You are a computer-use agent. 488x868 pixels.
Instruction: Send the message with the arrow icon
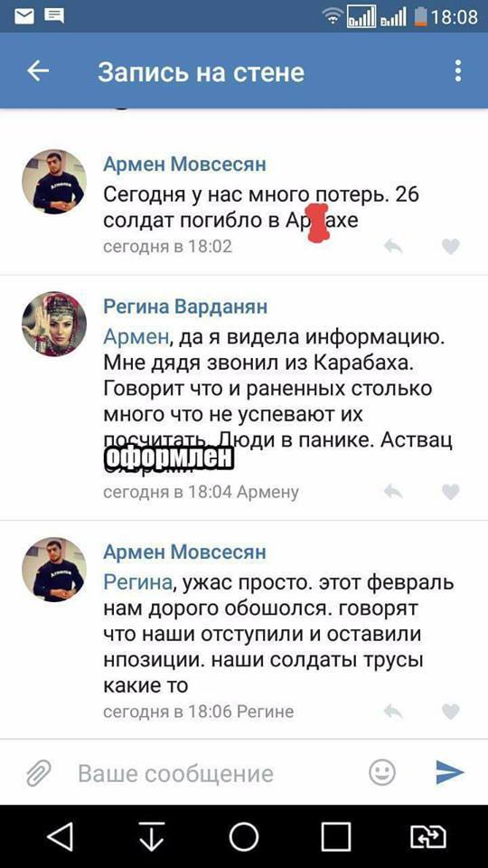coord(450,772)
